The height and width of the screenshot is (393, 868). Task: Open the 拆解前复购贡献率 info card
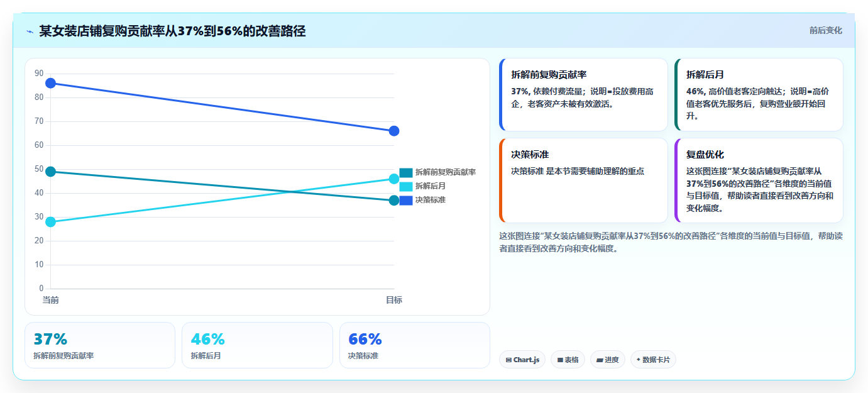(x=583, y=94)
